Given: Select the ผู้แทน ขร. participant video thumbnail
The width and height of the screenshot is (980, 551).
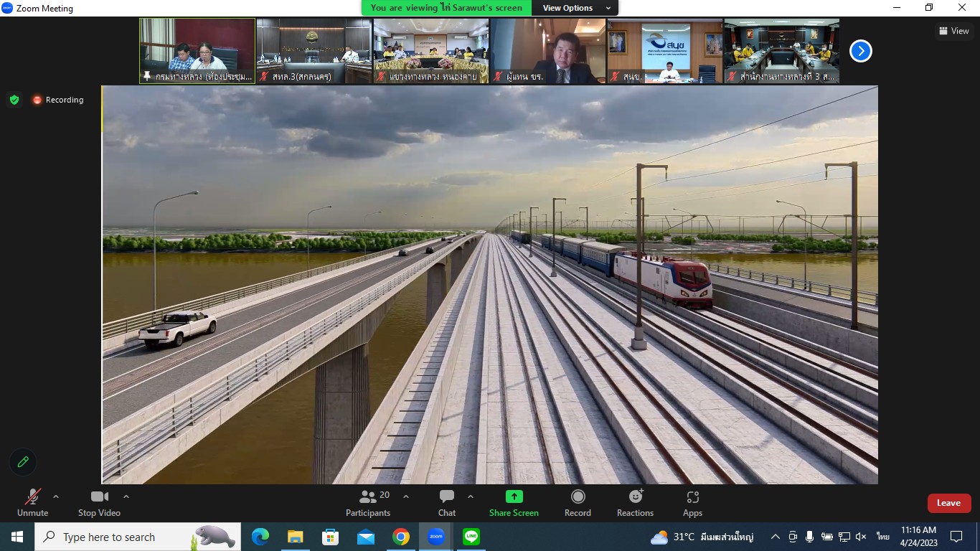Looking at the screenshot, I should [x=548, y=50].
